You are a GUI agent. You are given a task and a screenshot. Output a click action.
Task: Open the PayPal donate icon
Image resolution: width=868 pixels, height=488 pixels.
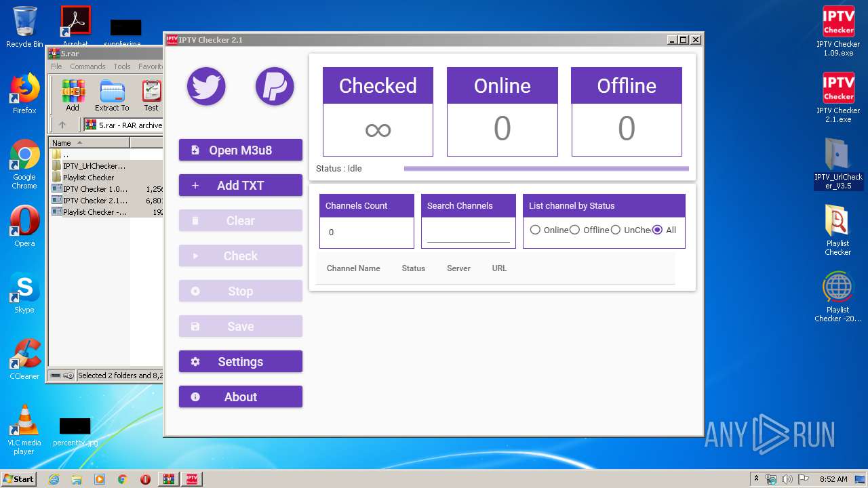pyautogui.click(x=275, y=86)
